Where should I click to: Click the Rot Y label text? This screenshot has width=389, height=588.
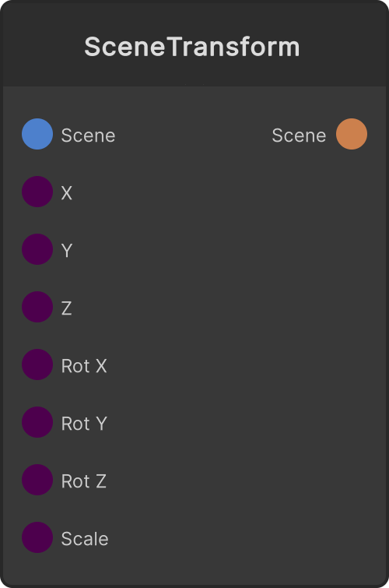[x=84, y=424]
